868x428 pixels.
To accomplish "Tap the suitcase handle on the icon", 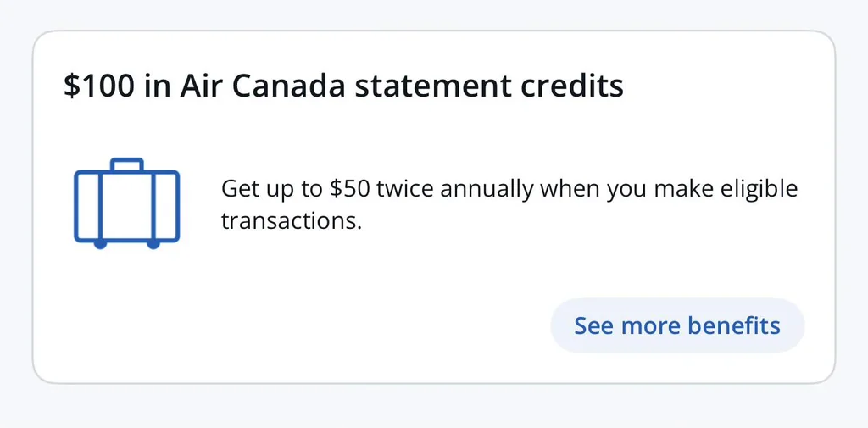I will tap(127, 165).
